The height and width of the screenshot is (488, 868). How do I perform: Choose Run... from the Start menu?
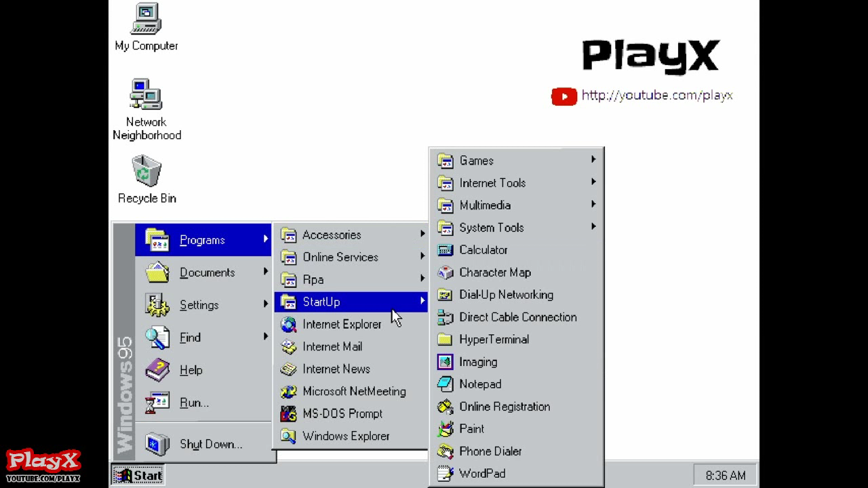(203, 403)
